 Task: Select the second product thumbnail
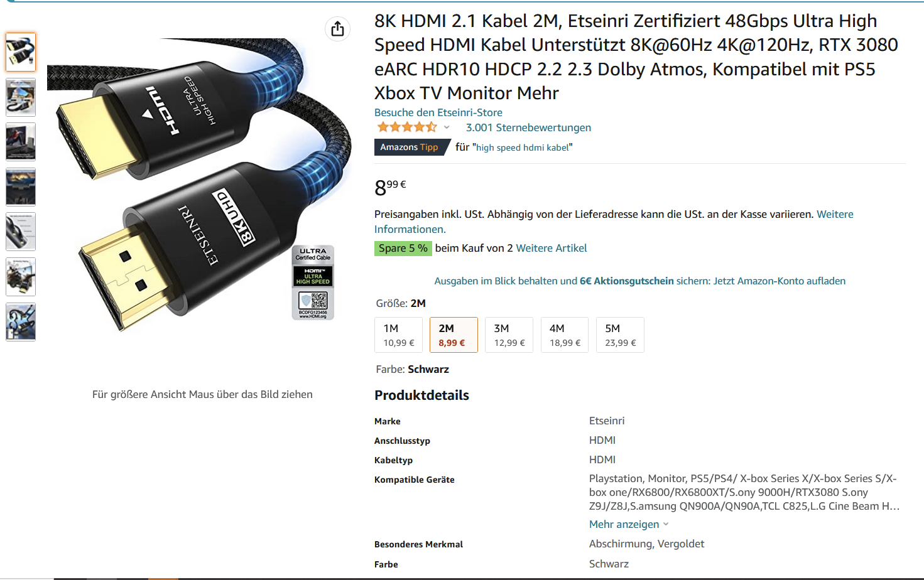21,97
